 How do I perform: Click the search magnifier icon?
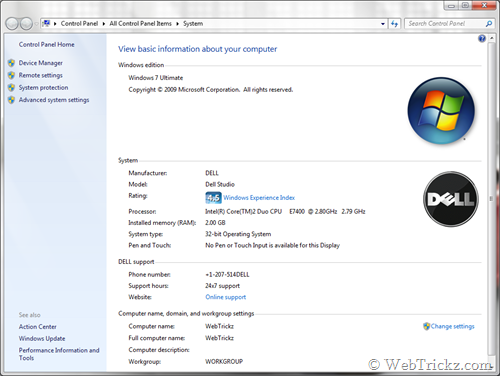489,24
